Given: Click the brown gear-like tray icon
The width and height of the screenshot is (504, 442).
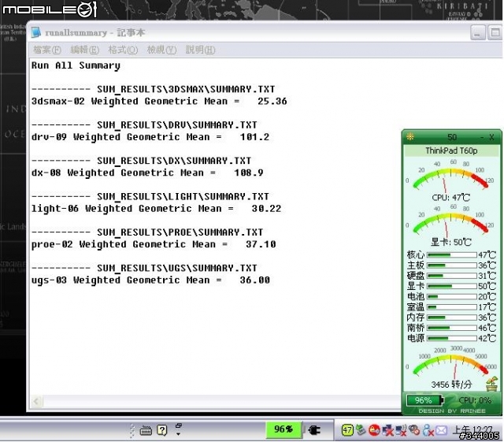Looking at the screenshot, I should click(x=414, y=430).
